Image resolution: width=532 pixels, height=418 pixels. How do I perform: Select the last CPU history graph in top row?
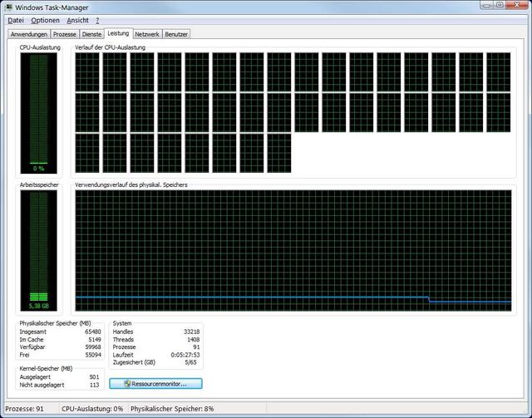[x=499, y=71]
